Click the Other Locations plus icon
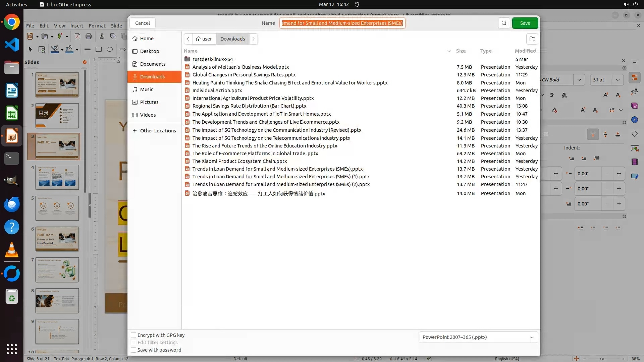The width and height of the screenshot is (644, 362). [135, 130]
